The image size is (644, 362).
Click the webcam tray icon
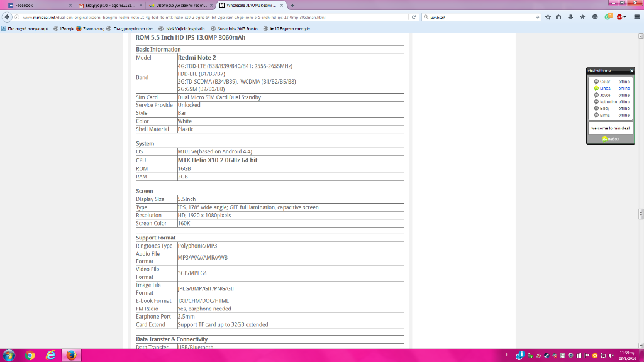570,356
